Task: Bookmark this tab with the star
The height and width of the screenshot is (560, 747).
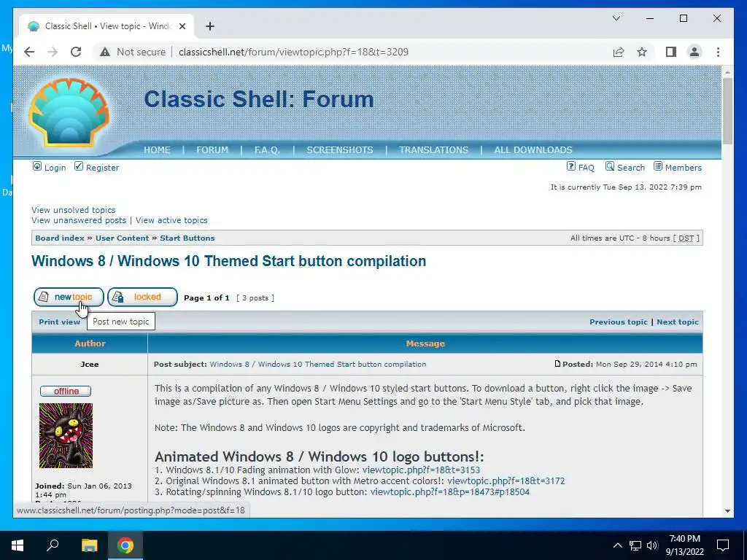Action: [x=642, y=52]
